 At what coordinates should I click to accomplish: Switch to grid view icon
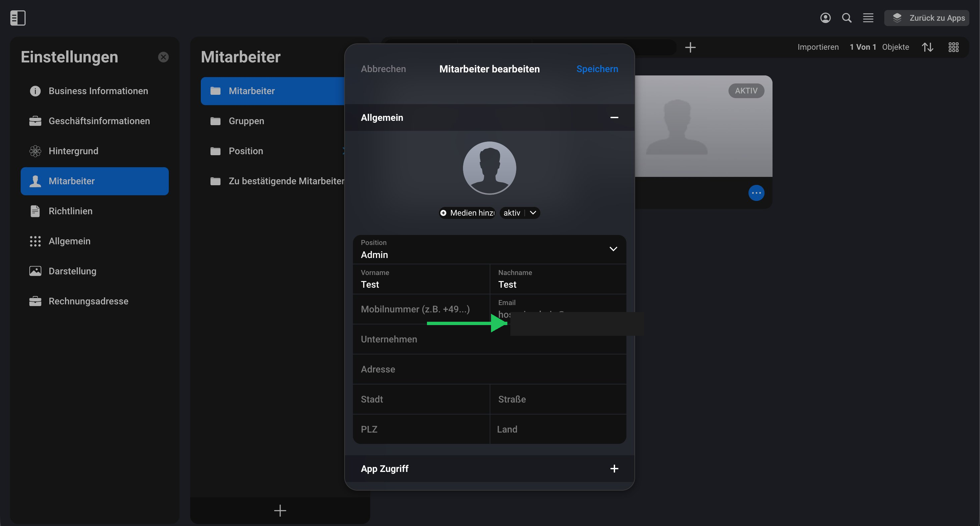point(953,47)
